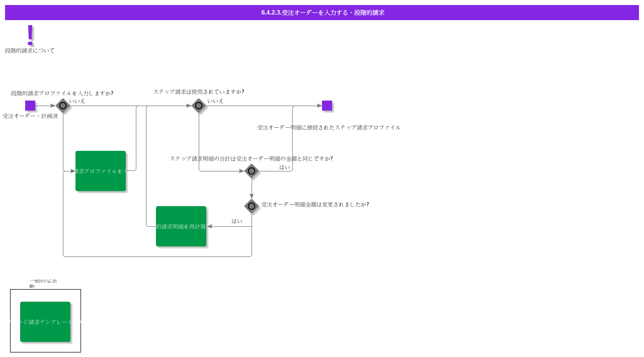Click the 受注オーダー明細金額は変更されましたか? gateway diamond

[252, 206]
